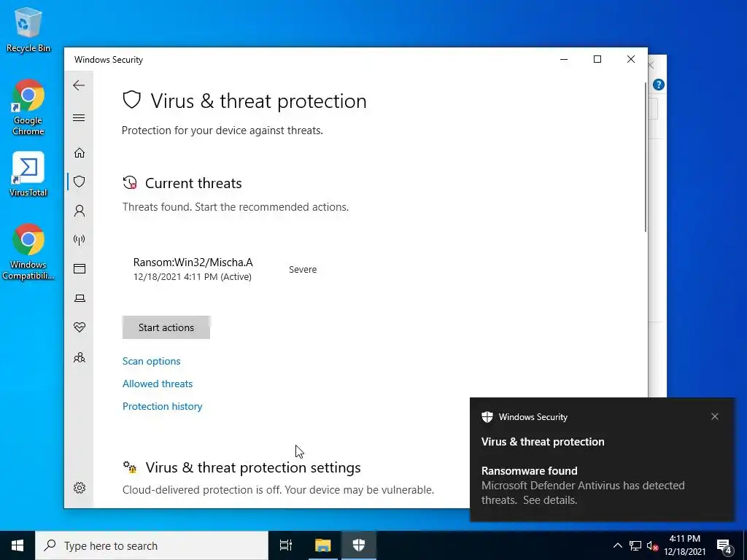The height and width of the screenshot is (560, 747).
Task: Click the Ransomware found notification message
Action: 583,485
